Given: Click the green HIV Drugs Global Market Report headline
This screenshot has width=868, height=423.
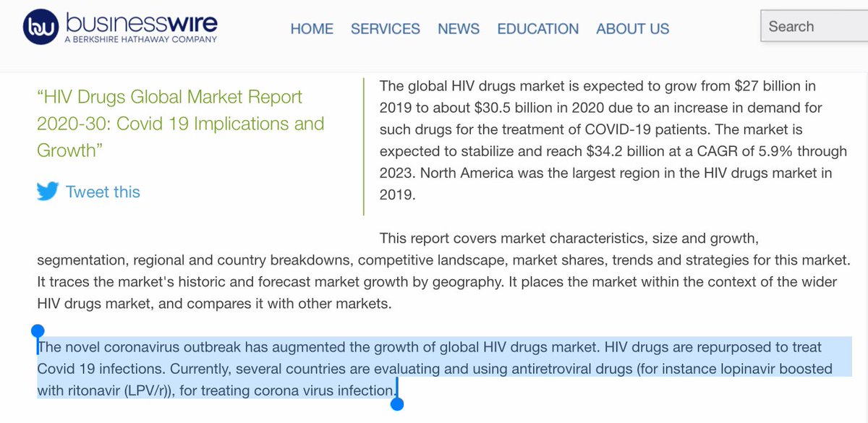Looking at the screenshot, I should [180, 124].
